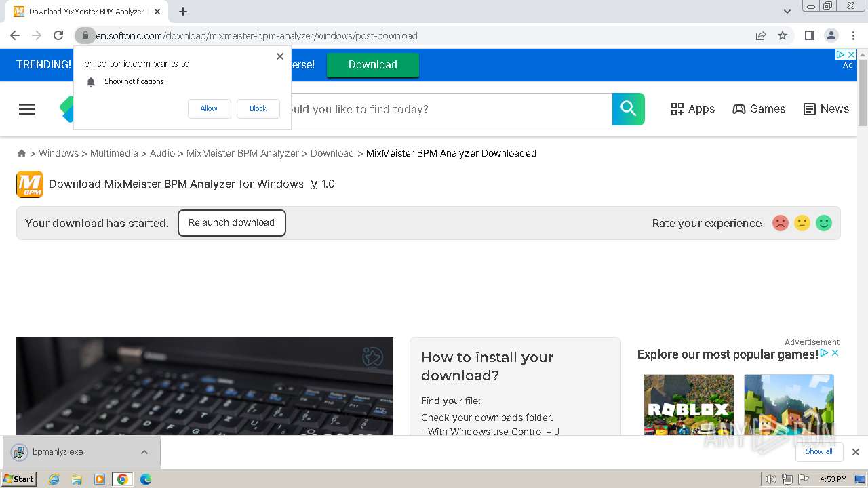Block softonic notifications
The image size is (868, 488).
click(258, 108)
